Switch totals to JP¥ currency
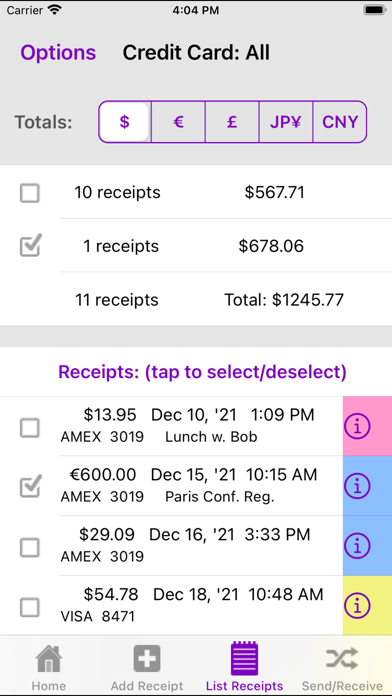Viewport: 392px width, 696px height. coord(286,122)
